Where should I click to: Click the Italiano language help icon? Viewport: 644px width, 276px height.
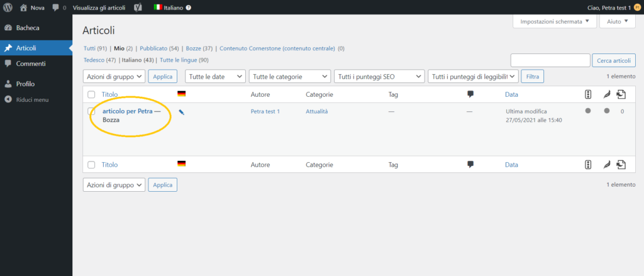188,8
